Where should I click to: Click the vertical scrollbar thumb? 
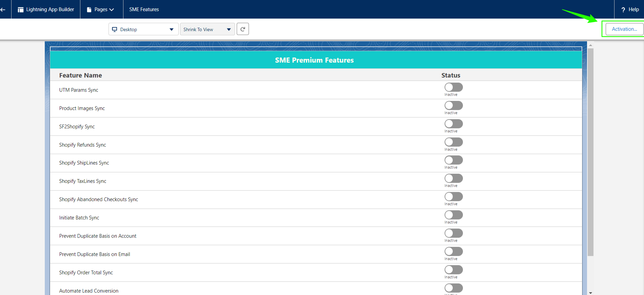click(590, 152)
